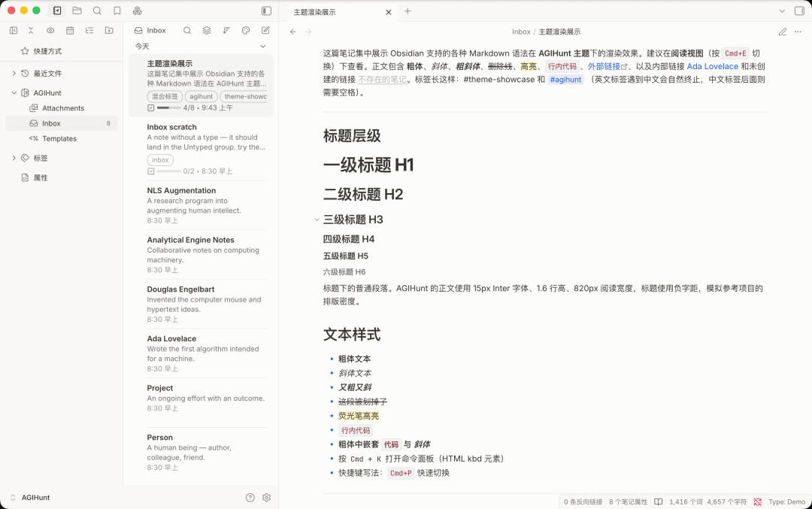Select the Attachments folder
Viewport: 812px width, 509px height.
[x=61, y=108]
